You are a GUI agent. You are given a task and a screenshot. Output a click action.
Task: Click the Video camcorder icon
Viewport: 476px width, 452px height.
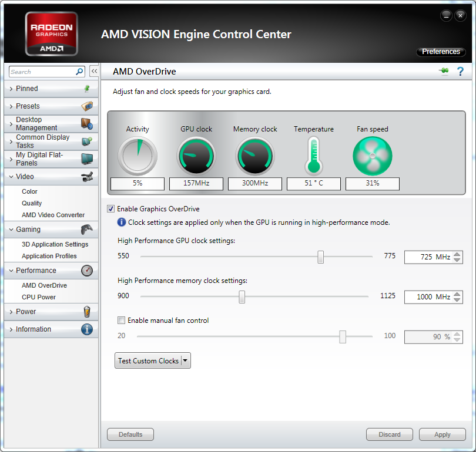coord(87,177)
